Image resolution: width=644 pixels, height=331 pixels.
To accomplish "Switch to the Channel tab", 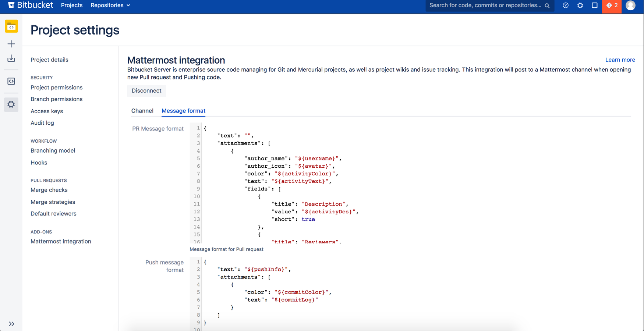I will [x=142, y=111].
